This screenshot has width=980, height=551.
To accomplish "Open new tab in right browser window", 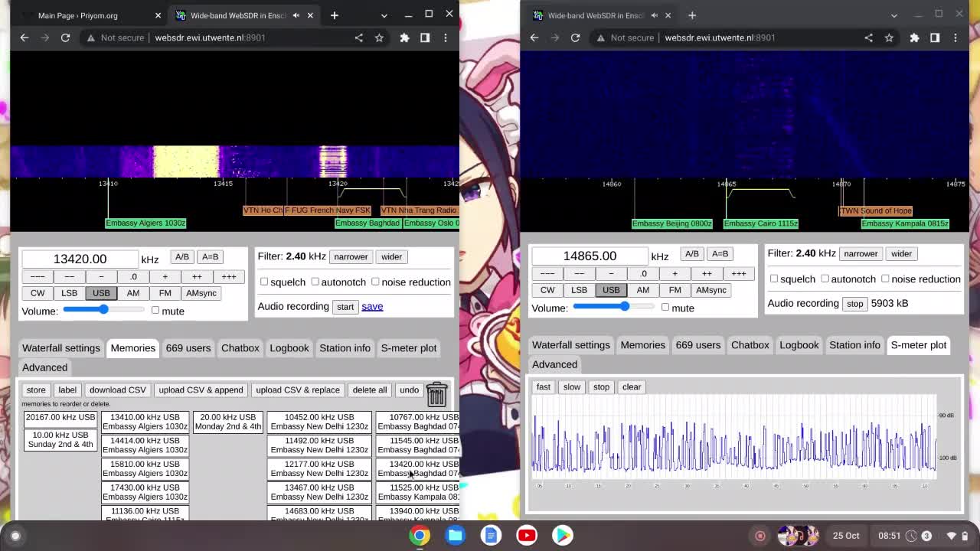I will coord(692,15).
